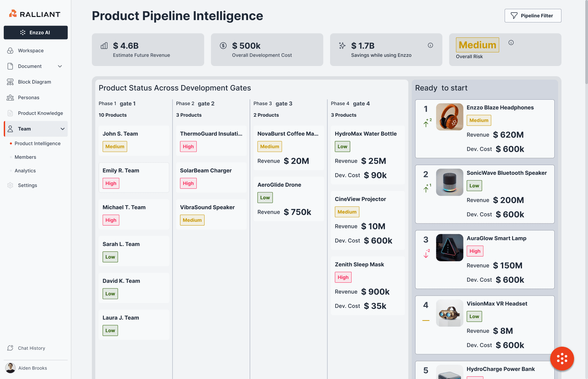Click the Product Knowledge file icon
Screen dimensions: 588x379
click(x=10, y=113)
